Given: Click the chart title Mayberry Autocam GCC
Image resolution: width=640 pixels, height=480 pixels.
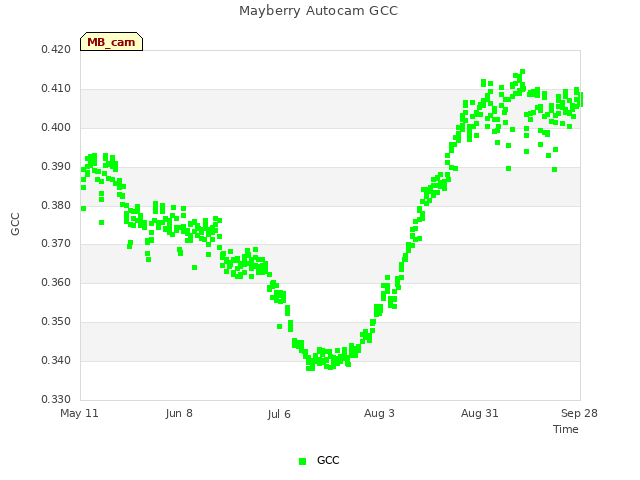Looking at the screenshot, I should (x=318, y=11).
